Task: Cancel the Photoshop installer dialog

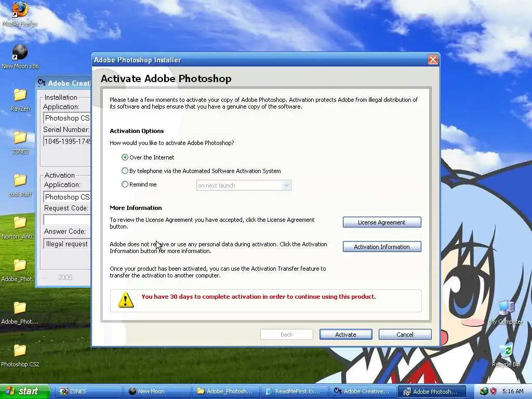Action: tap(405, 334)
